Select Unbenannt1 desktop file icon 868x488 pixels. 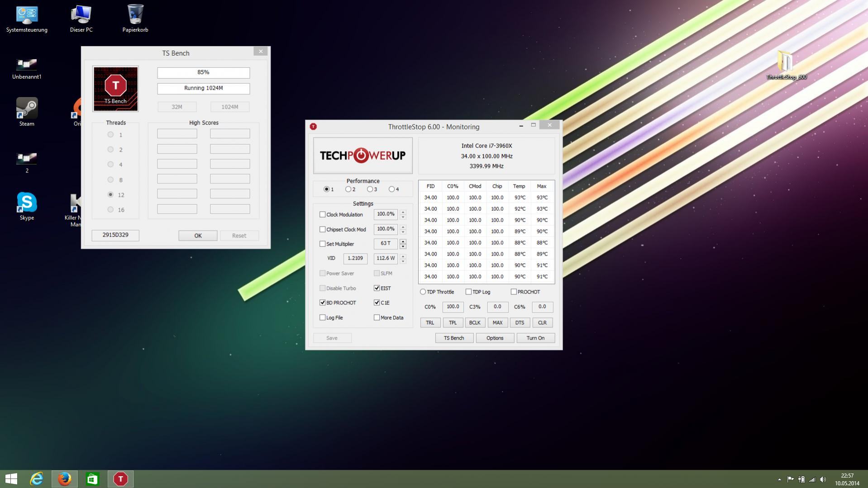coord(27,69)
